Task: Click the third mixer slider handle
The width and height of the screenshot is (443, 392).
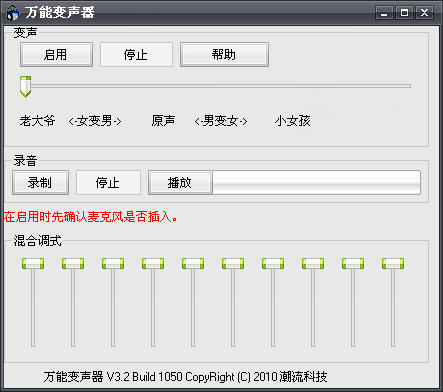Action: coord(113,263)
